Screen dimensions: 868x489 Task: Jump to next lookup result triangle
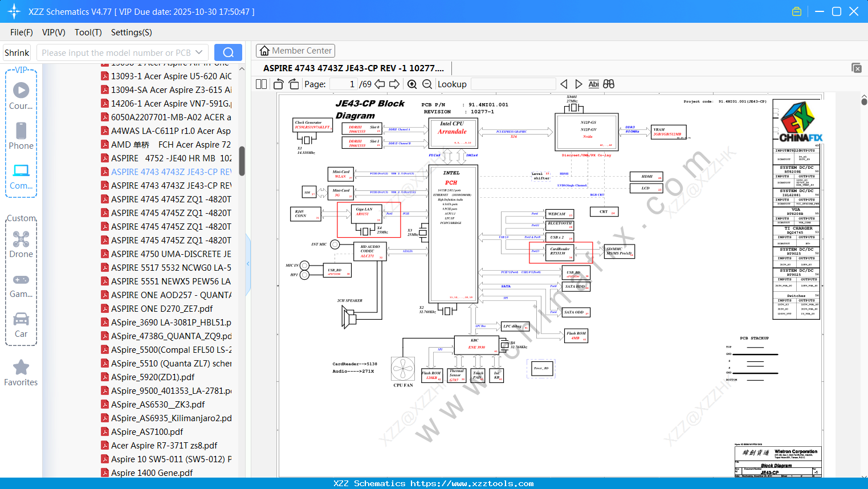pos(578,84)
